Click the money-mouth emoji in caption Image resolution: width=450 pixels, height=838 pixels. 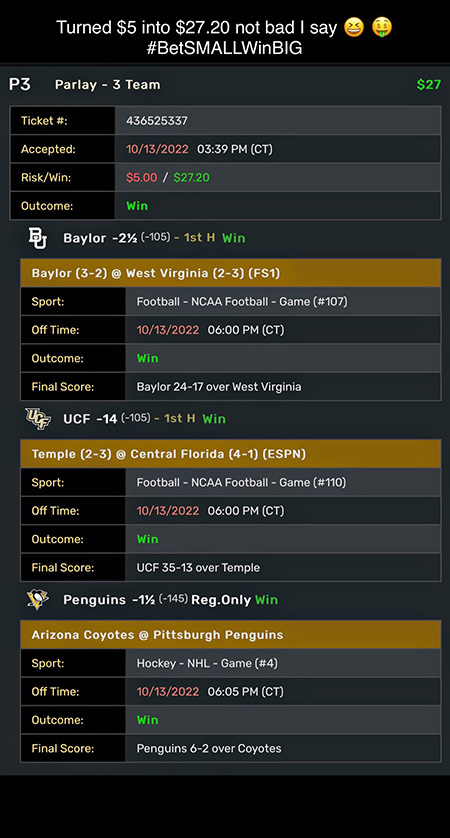pyautogui.click(x=382, y=28)
